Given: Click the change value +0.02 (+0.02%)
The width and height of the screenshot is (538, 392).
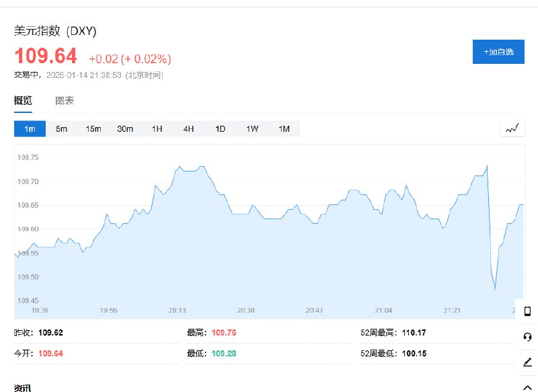Looking at the screenshot, I should tap(130, 59).
